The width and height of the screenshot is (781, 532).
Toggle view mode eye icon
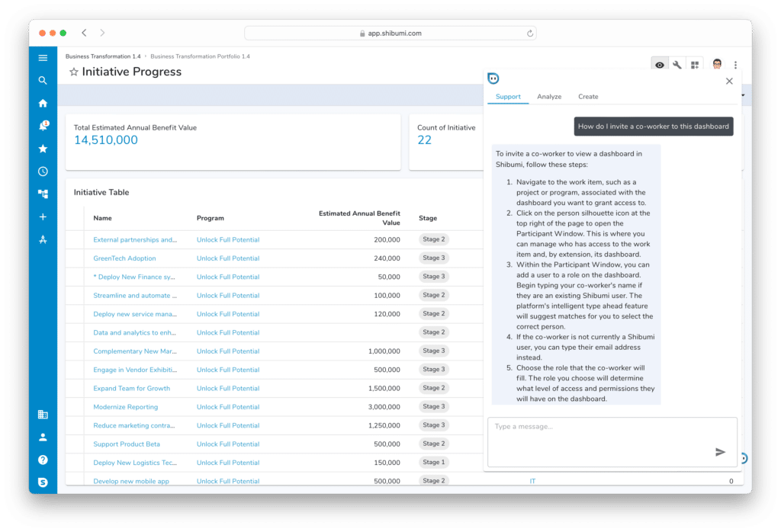click(660, 65)
